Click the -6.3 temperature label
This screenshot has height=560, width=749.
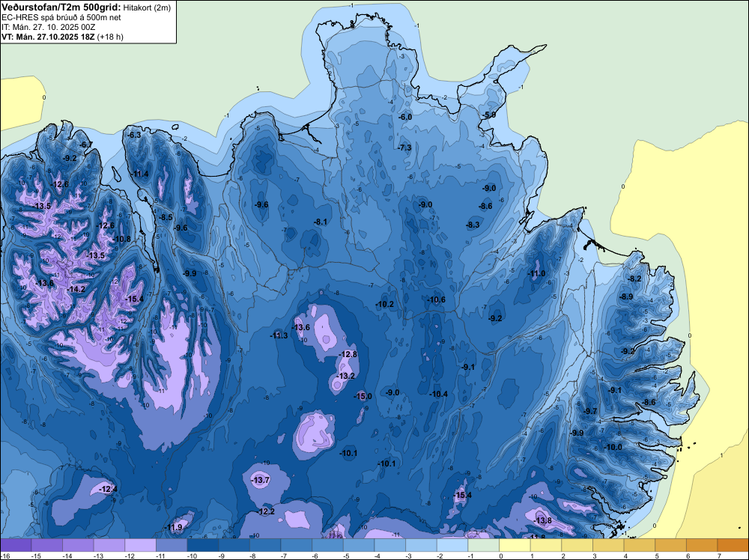click(135, 135)
